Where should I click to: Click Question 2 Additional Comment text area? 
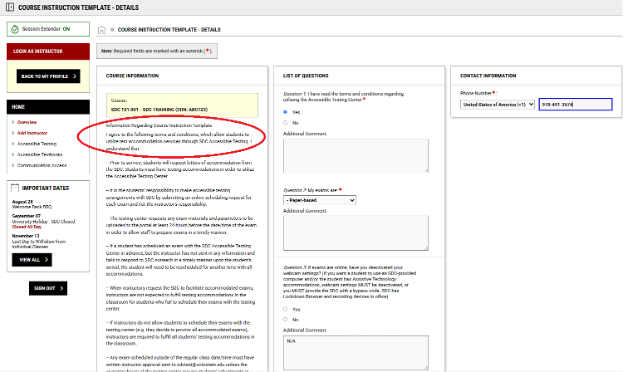click(x=356, y=233)
